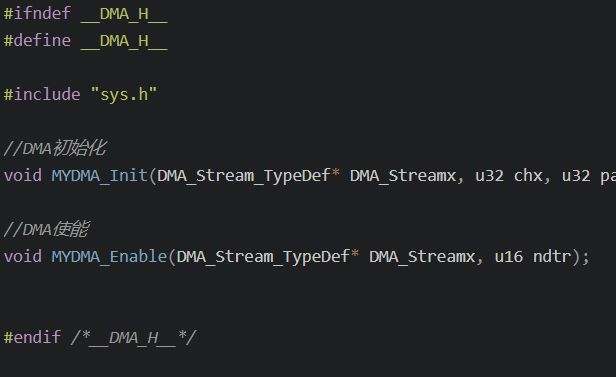Click first u32 type in MYDMA_Init
The height and width of the screenshot is (377, 616).
[x=490, y=176]
